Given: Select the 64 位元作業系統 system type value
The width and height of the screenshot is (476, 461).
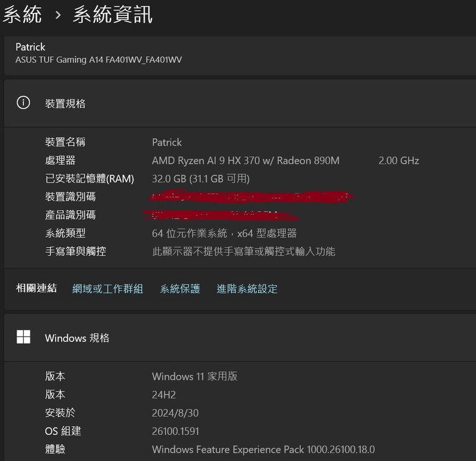Looking at the screenshot, I should [x=225, y=233].
